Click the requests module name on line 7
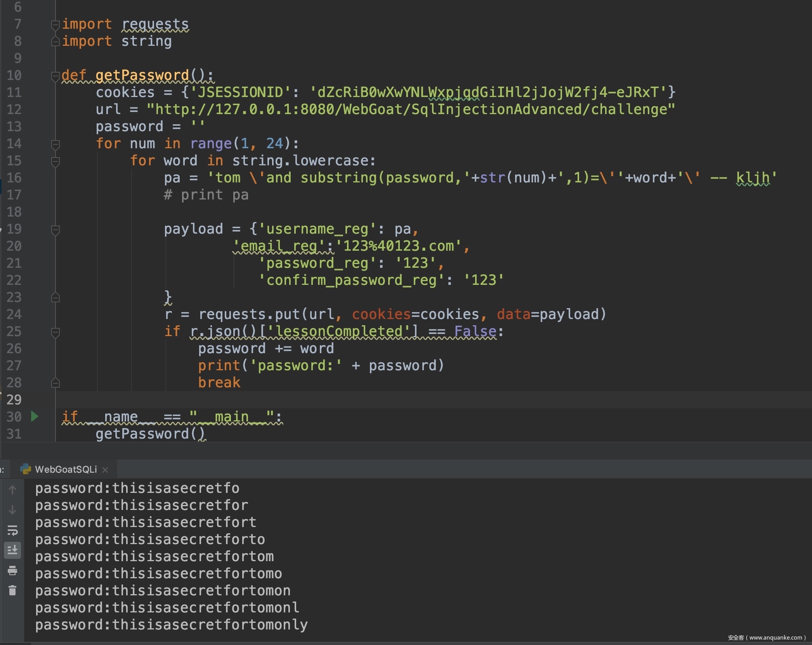This screenshot has height=645, width=812. 155,24
